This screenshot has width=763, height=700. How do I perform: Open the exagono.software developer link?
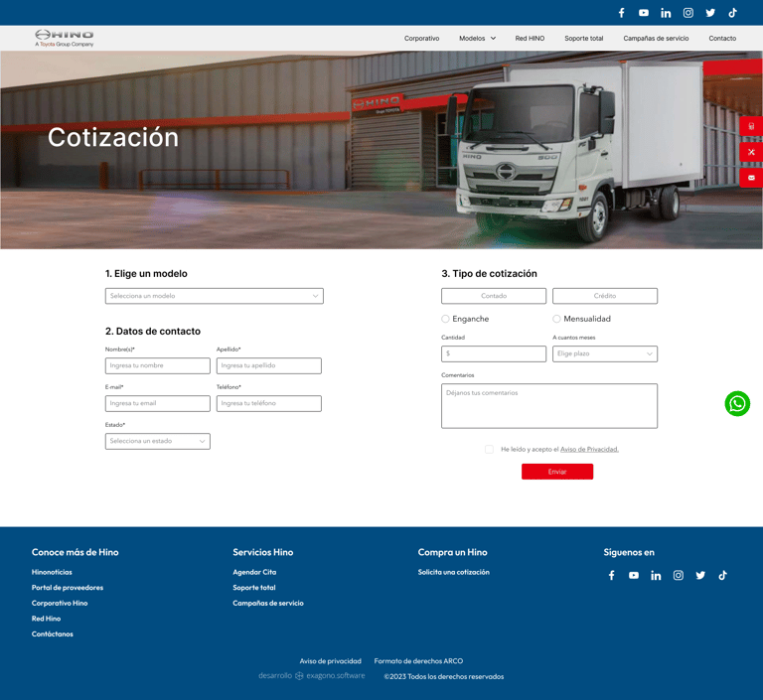[312, 676]
